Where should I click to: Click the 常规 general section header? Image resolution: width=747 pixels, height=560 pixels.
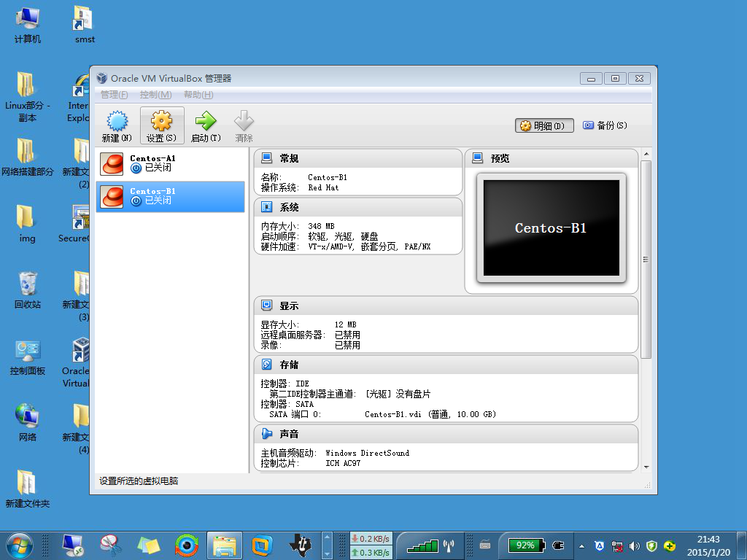(358, 158)
